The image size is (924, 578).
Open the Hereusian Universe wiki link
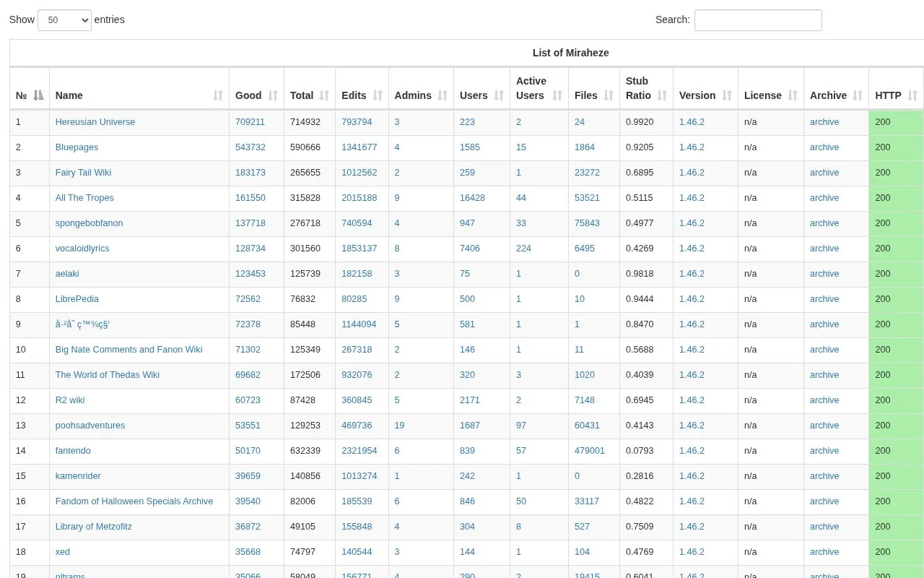coord(95,122)
